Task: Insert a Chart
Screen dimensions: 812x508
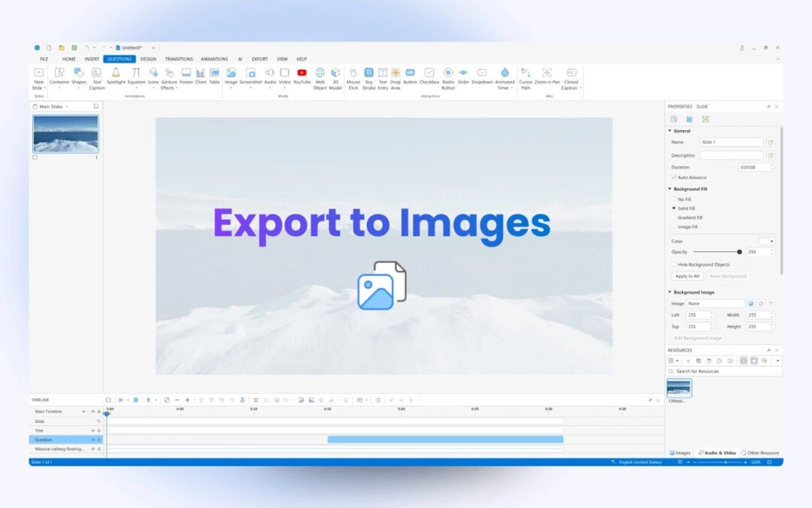Action: coord(201,76)
